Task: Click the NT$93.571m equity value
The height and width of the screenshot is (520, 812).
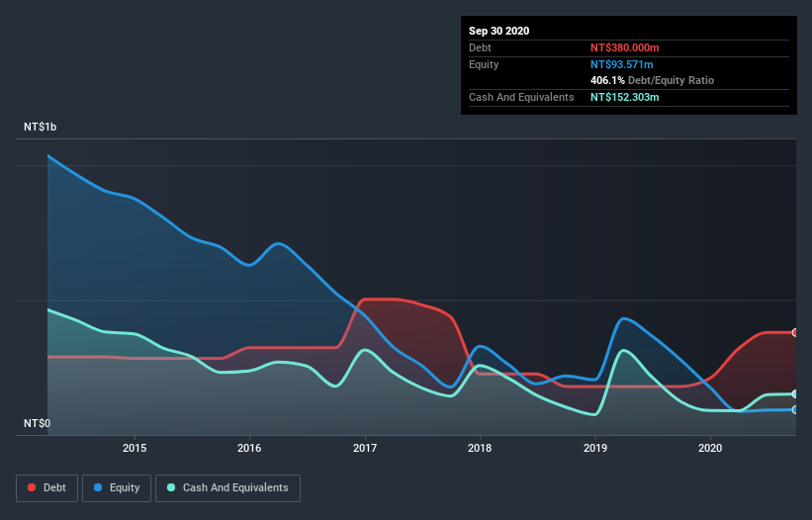Action: [621, 64]
